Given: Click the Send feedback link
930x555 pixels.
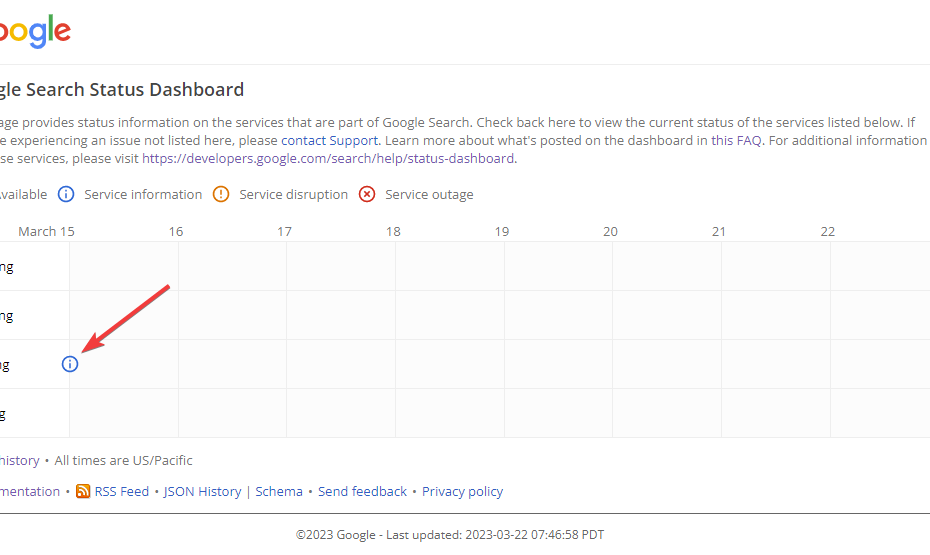Looking at the screenshot, I should click(x=362, y=491).
